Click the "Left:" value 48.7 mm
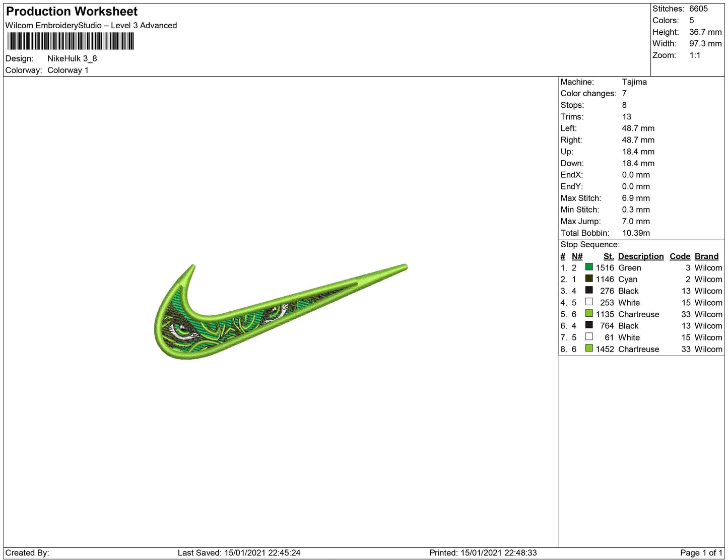This screenshot has height=560, width=728. (638, 128)
